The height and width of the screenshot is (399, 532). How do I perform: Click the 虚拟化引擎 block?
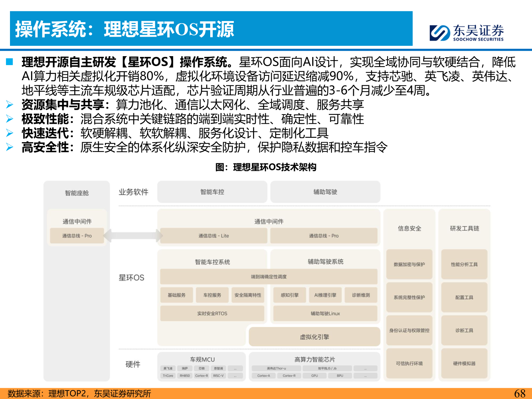pyautogui.click(x=315, y=337)
